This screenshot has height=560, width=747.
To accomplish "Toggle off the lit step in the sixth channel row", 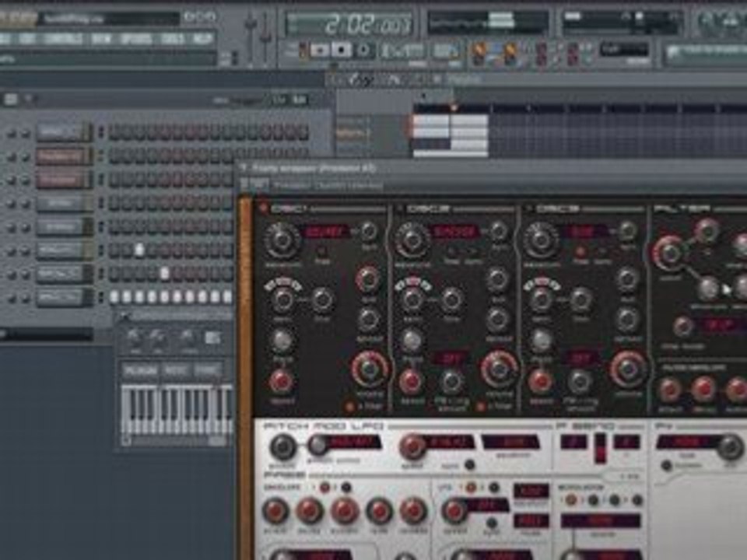I will [139, 250].
